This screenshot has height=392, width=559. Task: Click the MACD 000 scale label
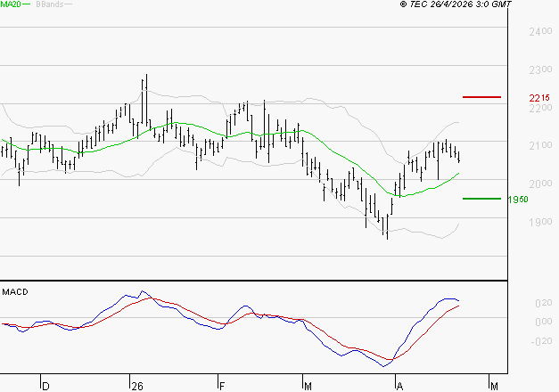544,322
